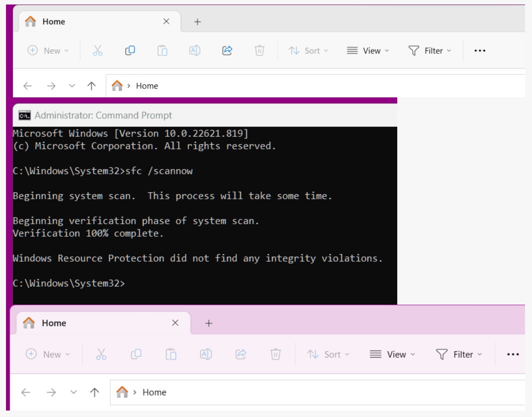The image size is (532, 417).
Task: Go back in bottom Explorer window
Action: 26,393
